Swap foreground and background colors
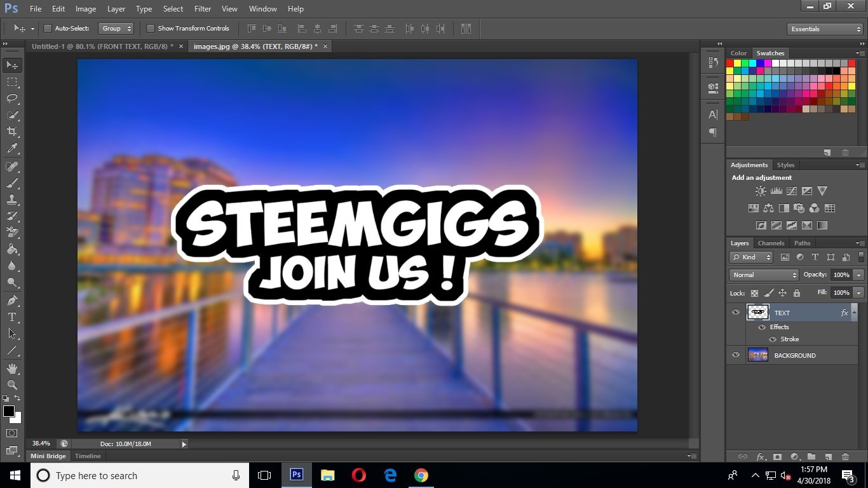The image size is (868, 488). 18,398
